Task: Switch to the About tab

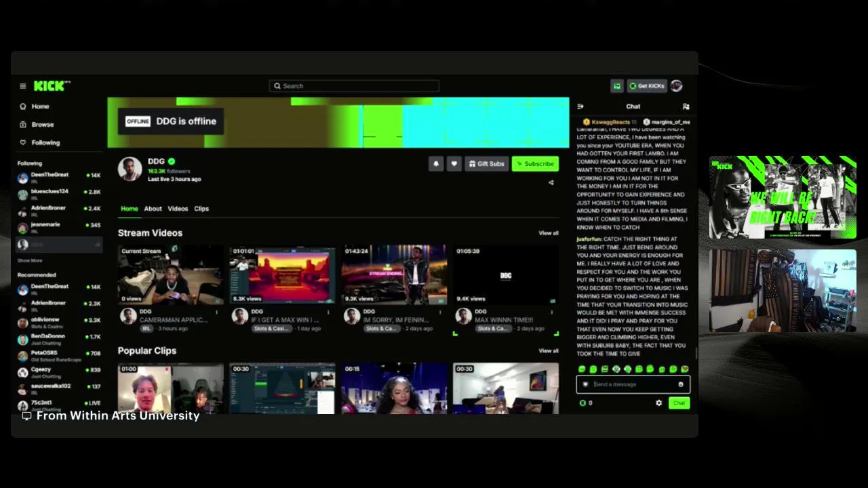Action: click(153, 209)
